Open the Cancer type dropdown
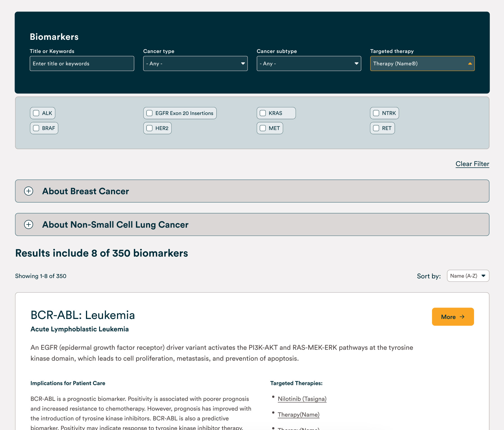 tap(195, 64)
